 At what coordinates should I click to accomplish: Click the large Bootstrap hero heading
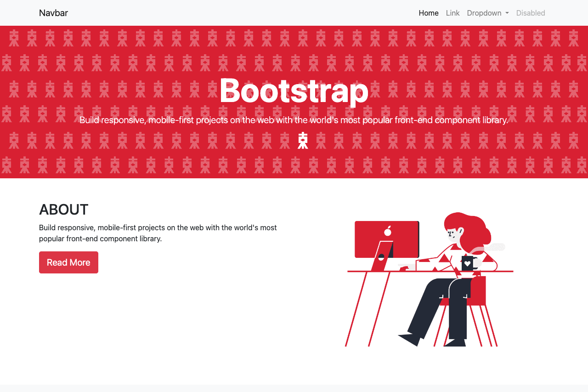[x=294, y=91]
